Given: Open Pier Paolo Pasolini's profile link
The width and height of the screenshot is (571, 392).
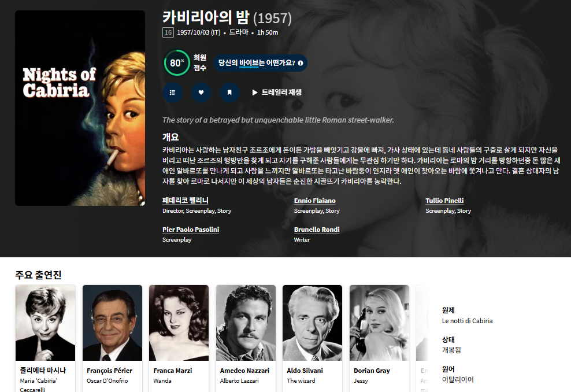Looking at the screenshot, I should pos(191,230).
